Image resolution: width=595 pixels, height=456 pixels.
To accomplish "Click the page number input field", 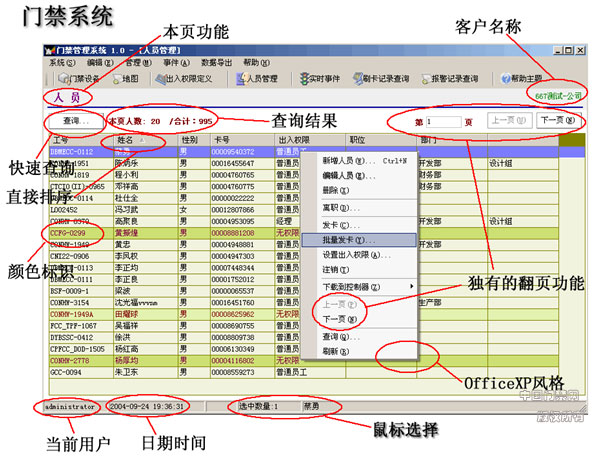I will pos(443,122).
